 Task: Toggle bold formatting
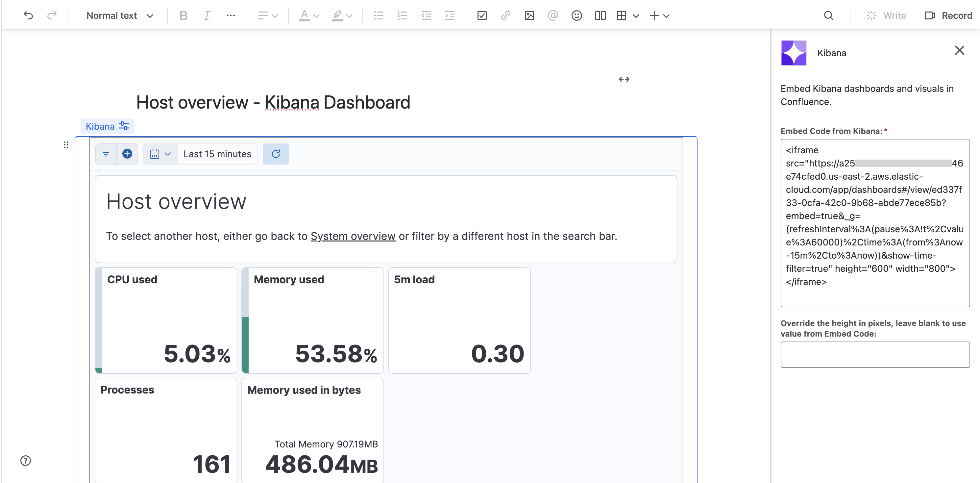184,15
